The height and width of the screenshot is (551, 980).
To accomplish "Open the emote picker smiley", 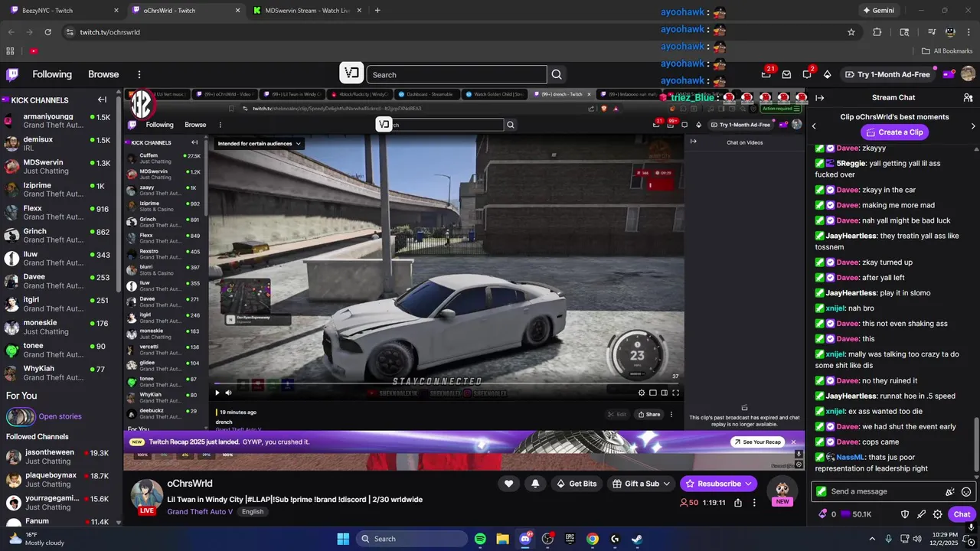I will click(x=966, y=491).
